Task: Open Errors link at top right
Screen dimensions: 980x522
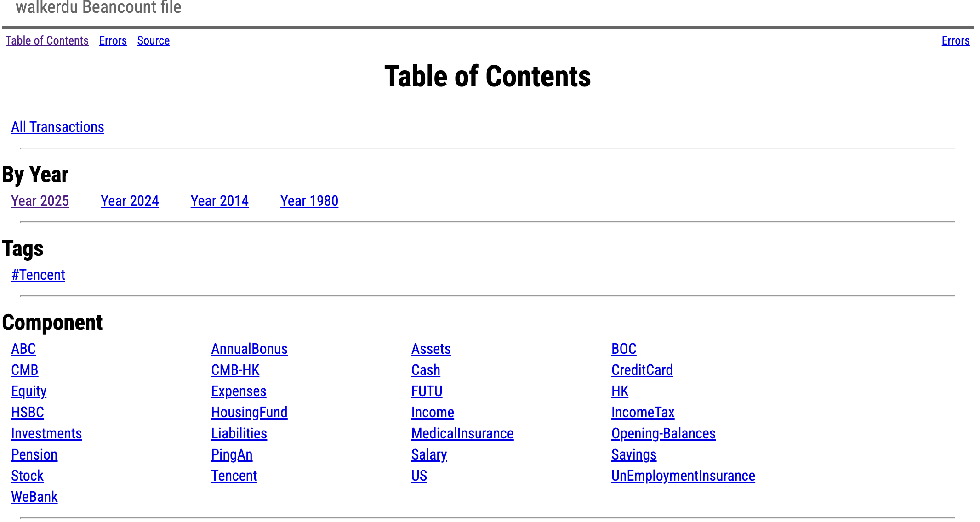Action: click(x=955, y=40)
